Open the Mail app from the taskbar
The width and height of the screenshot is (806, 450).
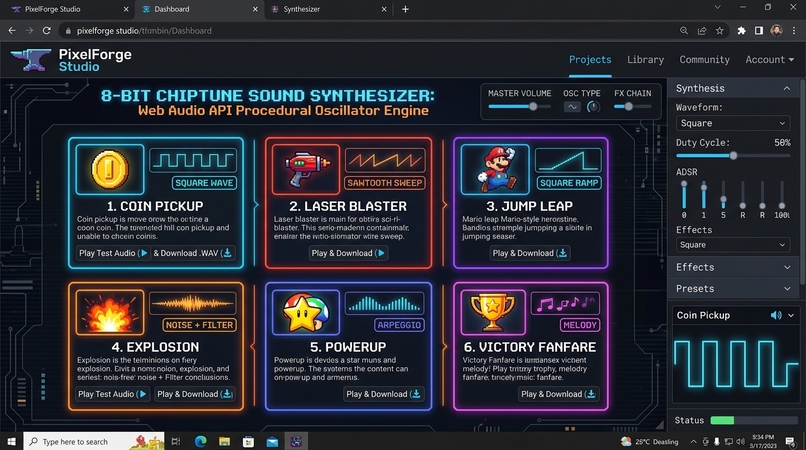tap(272, 441)
